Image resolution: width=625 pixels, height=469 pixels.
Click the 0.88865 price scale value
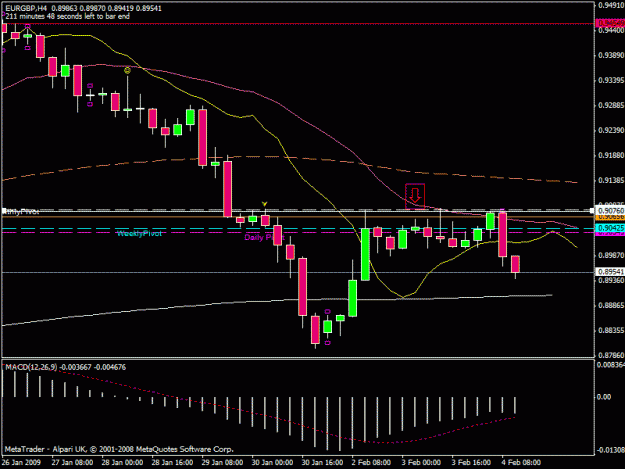[611, 306]
